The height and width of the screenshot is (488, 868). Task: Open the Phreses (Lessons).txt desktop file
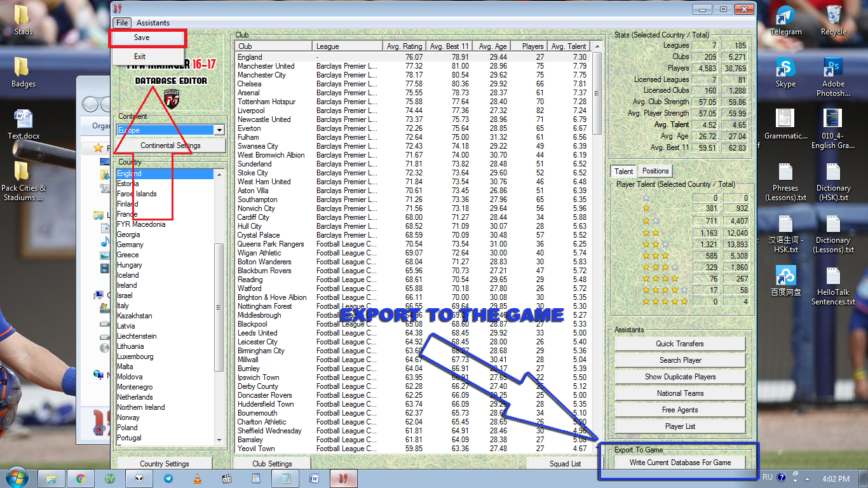(x=785, y=181)
